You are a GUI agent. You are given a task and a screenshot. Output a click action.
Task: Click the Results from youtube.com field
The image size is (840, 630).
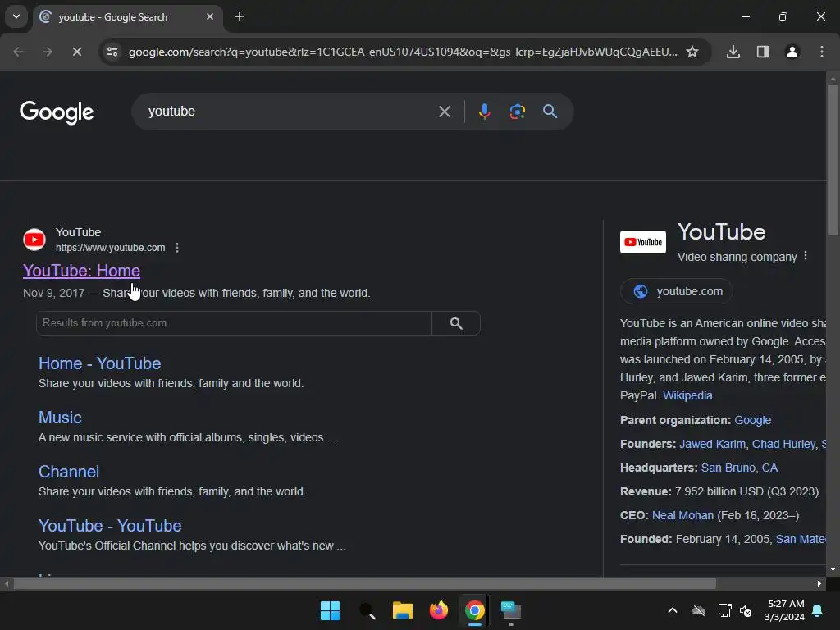click(x=234, y=323)
